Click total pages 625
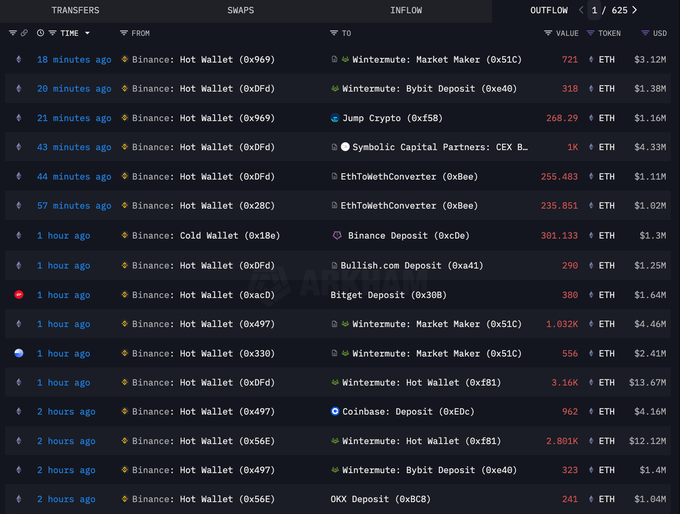Screen dimensions: 680x514 [x=619, y=10]
